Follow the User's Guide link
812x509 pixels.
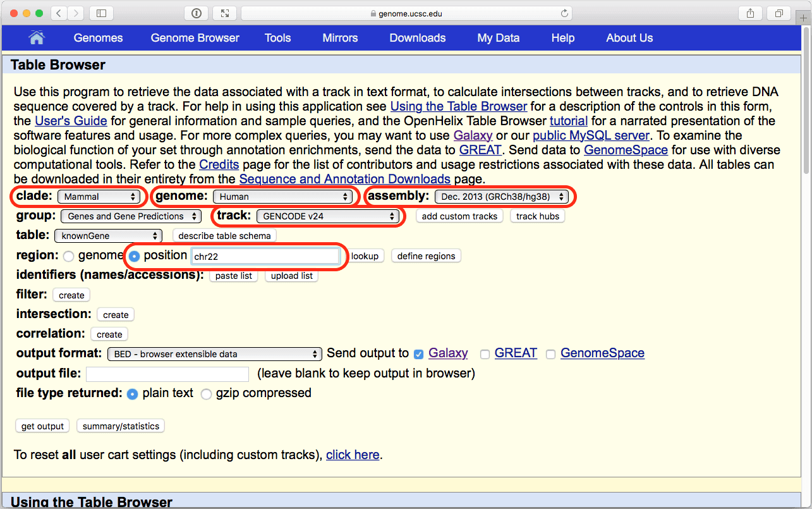pos(70,121)
